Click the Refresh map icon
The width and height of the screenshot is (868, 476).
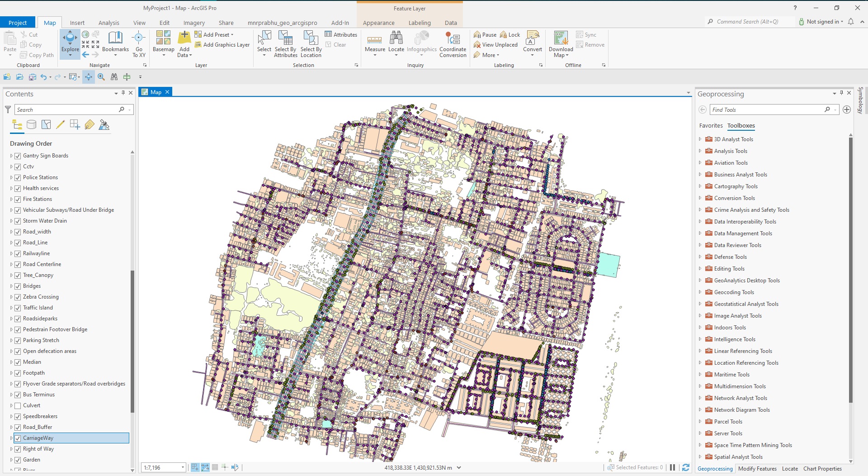tap(685, 467)
